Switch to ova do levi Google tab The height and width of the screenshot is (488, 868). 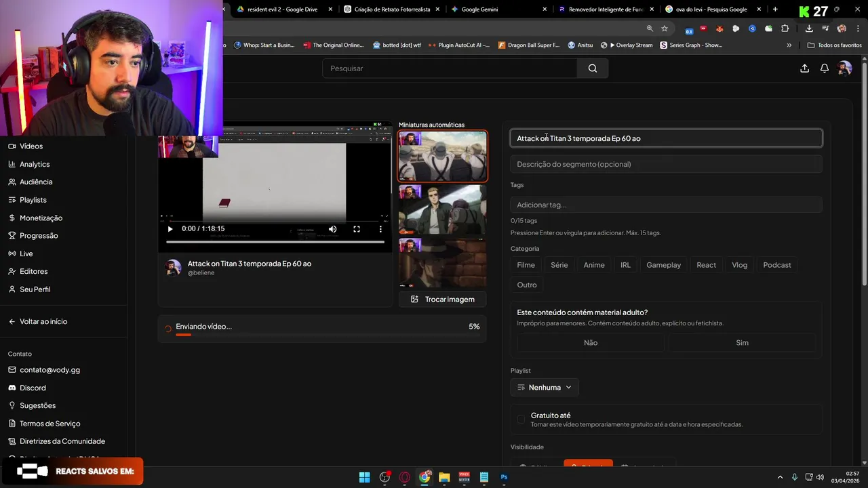point(713,9)
